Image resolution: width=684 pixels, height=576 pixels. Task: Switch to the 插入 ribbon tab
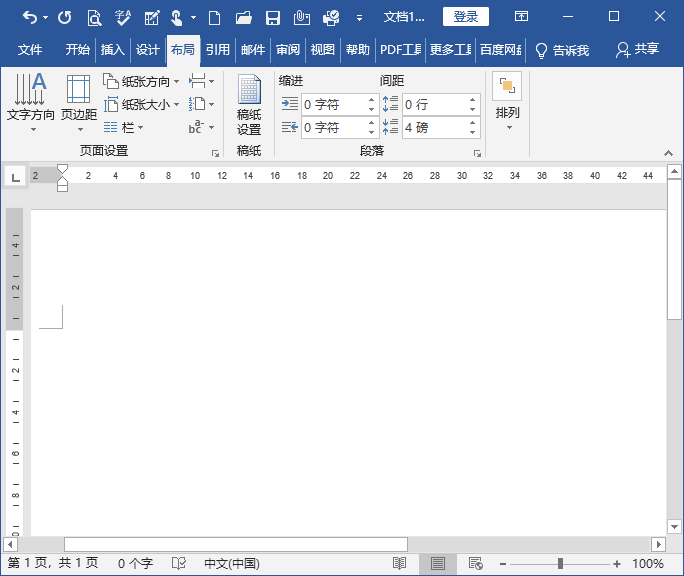(113, 50)
